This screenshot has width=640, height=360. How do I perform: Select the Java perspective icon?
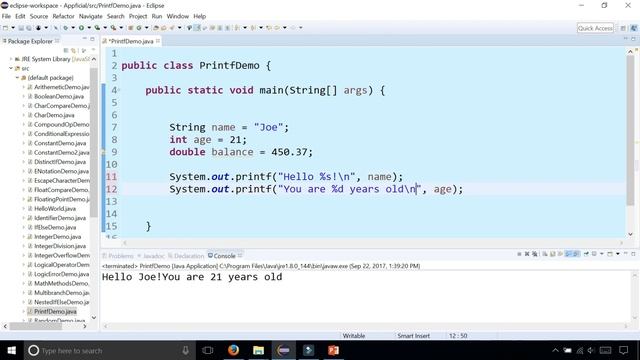click(633, 28)
